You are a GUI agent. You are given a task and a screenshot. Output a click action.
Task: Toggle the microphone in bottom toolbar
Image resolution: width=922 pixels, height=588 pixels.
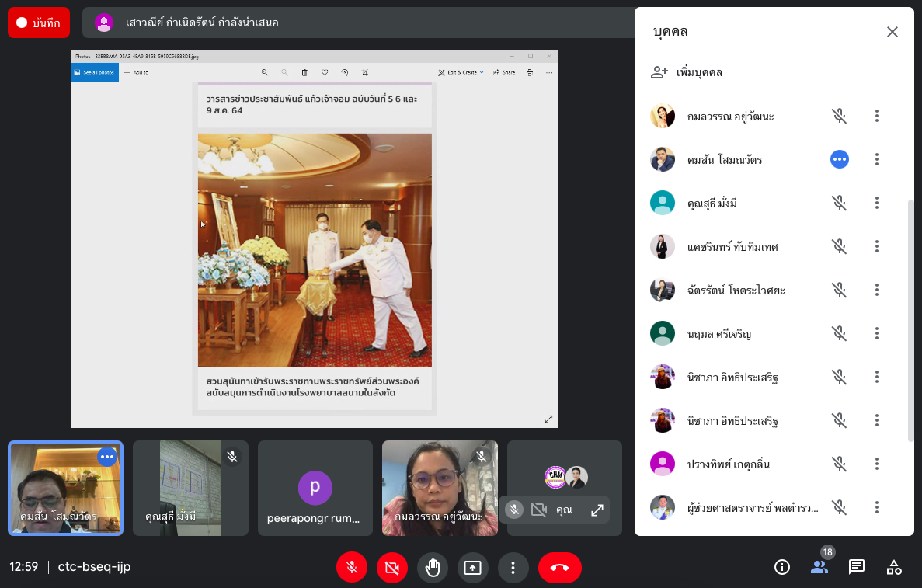click(352, 568)
